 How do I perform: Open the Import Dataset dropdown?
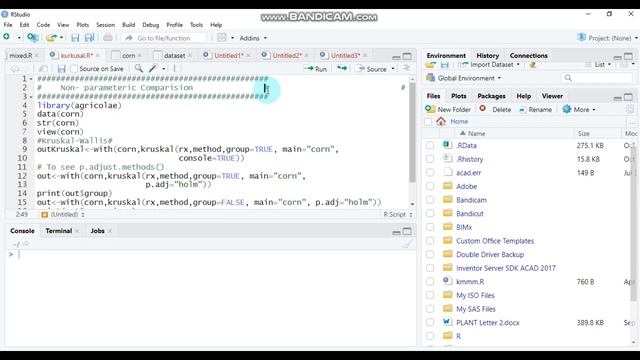(x=489, y=64)
